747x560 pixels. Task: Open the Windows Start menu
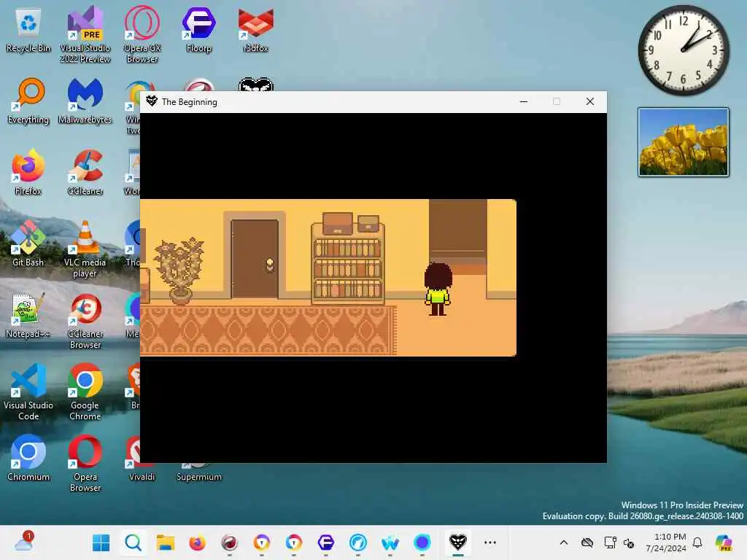click(101, 542)
